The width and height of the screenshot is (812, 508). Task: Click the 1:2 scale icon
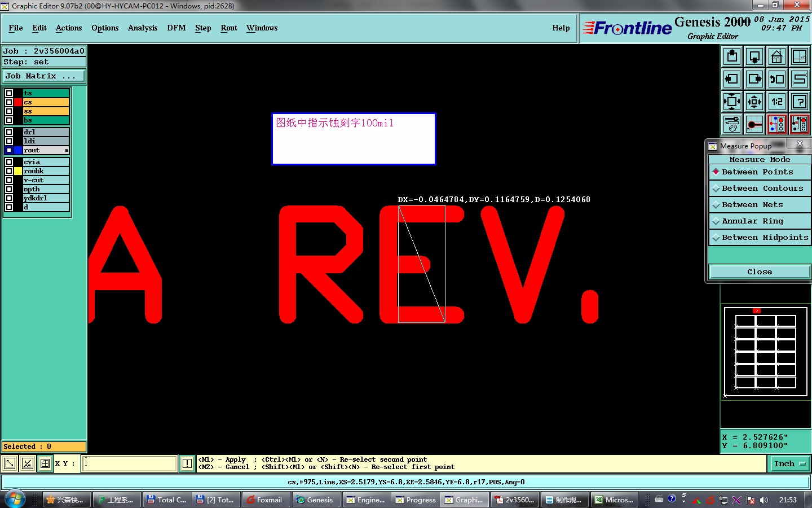click(x=777, y=102)
